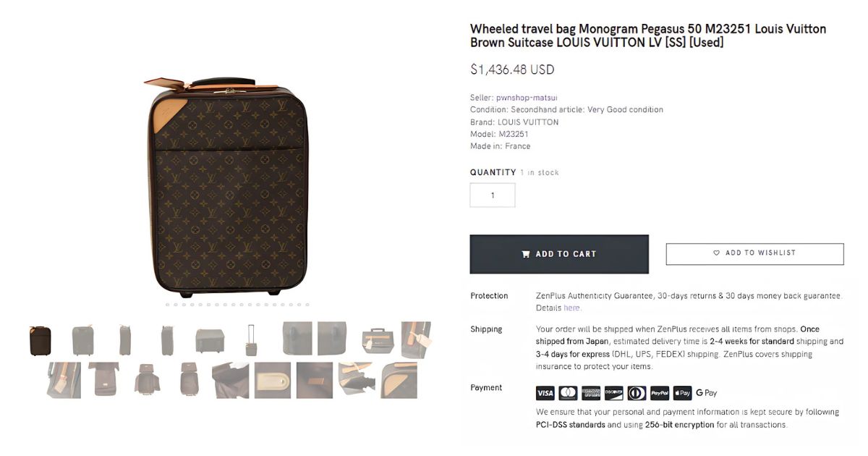Click the PayPal payment icon
868x456 pixels.
[x=660, y=393]
